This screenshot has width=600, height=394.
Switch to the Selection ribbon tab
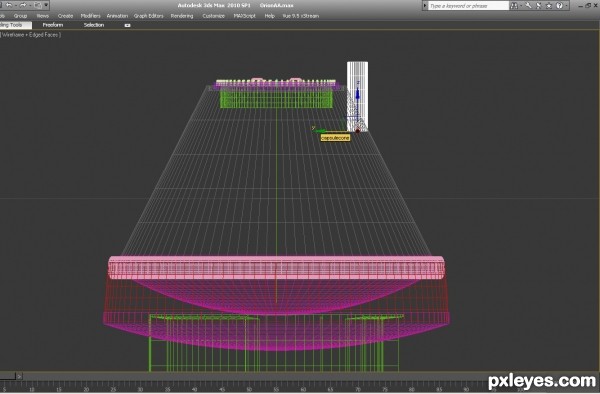click(94, 25)
